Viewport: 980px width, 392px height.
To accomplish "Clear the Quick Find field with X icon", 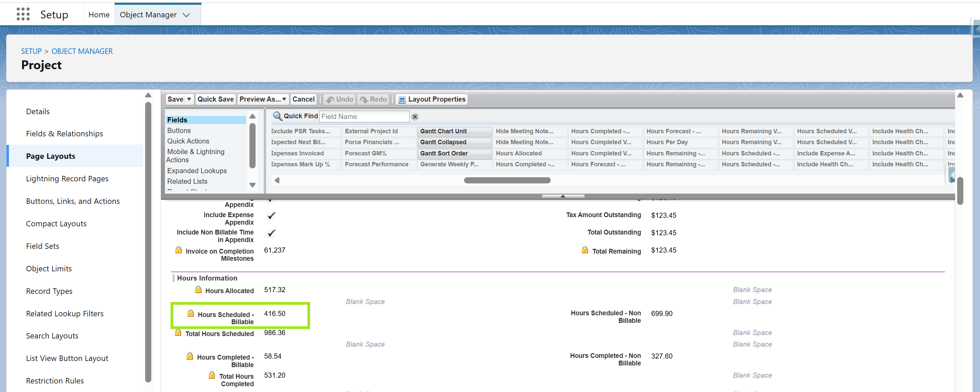I will [x=415, y=117].
